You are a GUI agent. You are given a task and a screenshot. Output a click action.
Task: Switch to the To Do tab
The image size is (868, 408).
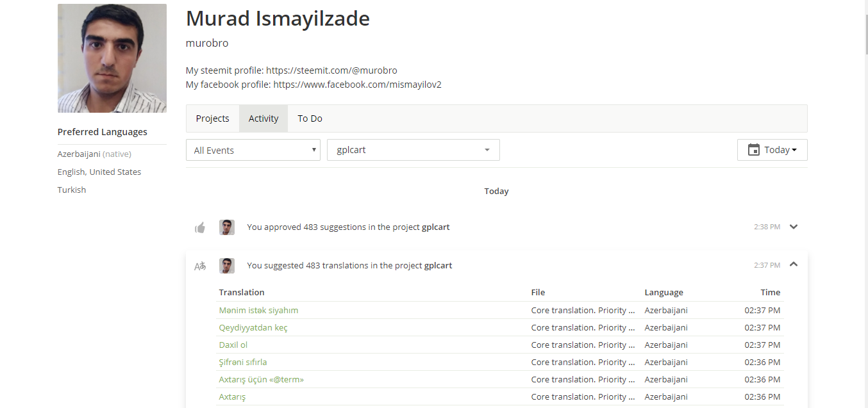click(x=310, y=118)
